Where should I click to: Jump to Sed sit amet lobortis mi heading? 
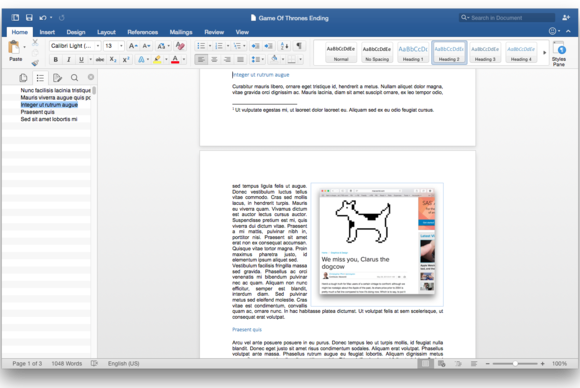49,119
